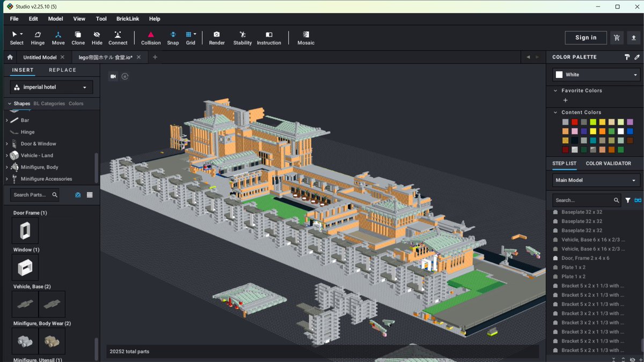
Task: Click the step list Search field
Action: [x=587, y=200]
